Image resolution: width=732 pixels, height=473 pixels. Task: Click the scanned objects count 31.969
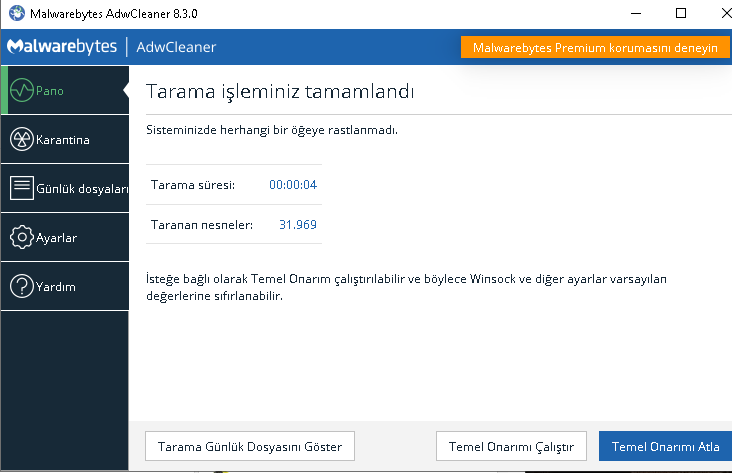coord(298,225)
